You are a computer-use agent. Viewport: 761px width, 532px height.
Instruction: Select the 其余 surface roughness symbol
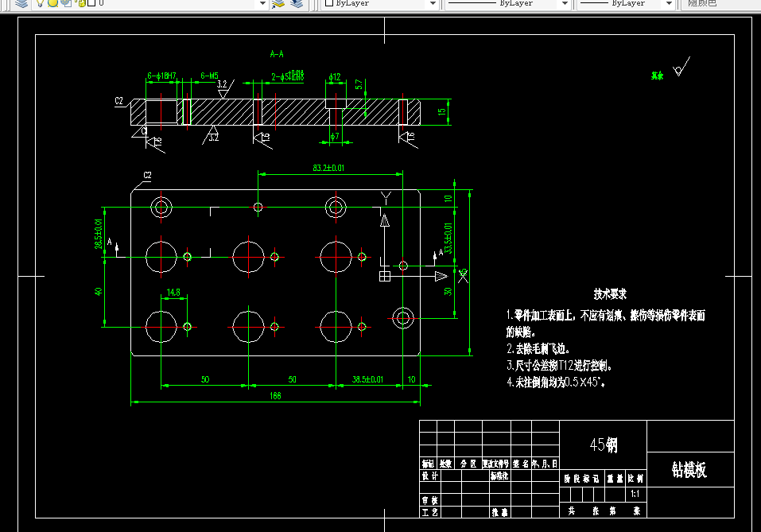(x=681, y=67)
